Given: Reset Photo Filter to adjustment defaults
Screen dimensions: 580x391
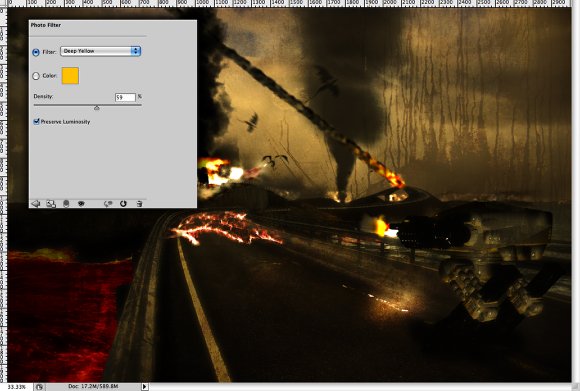Looking at the screenshot, I should (x=123, y=203).
